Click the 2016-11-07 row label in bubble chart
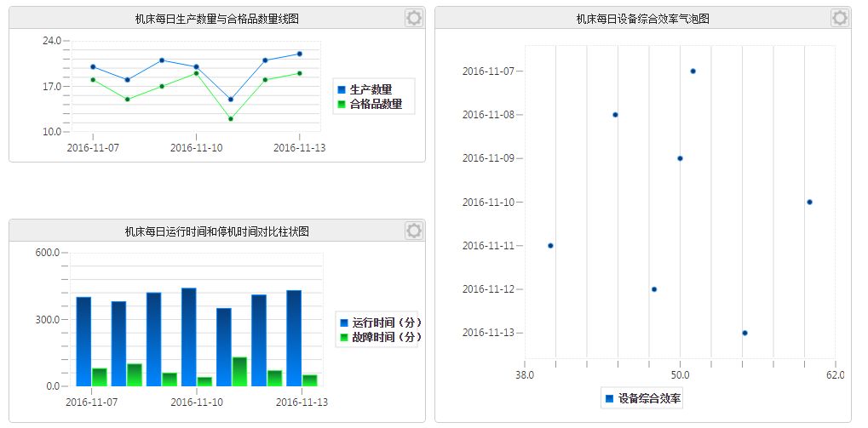The height and width of the screenshot is (428, 868). click(488, 71)
